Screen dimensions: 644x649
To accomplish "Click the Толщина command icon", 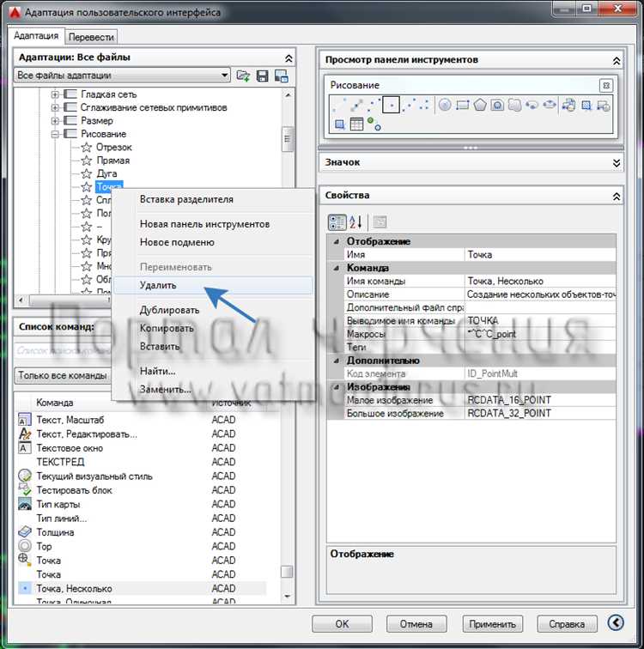I will (25, 532).
